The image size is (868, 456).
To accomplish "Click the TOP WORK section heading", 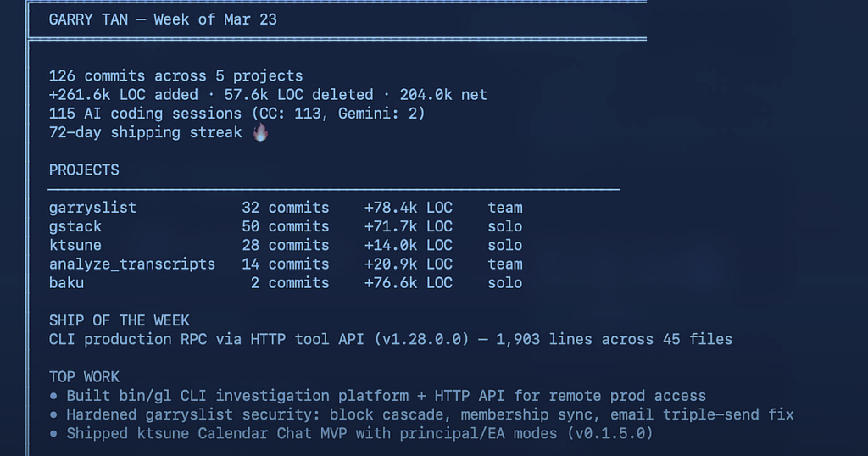I will 84,377.
